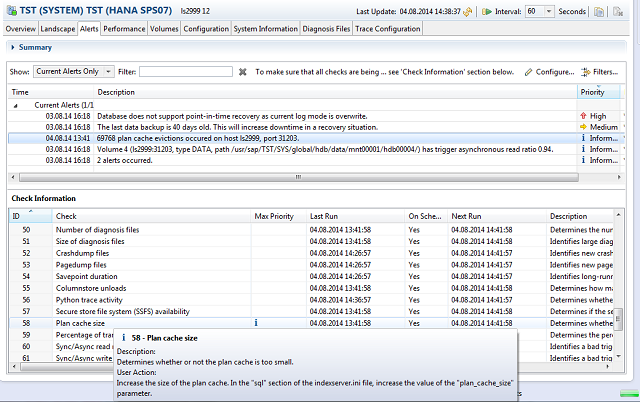
Task: Collapse the Current Alerts tree group
Action: tap(16, 105)
